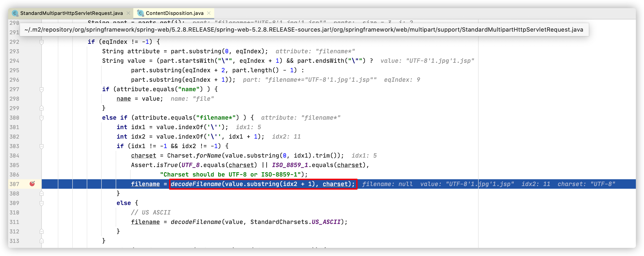Viewport: 644px width, 256px height.
Task: Click fold end marker at line 308
Action: pos(42,193)
